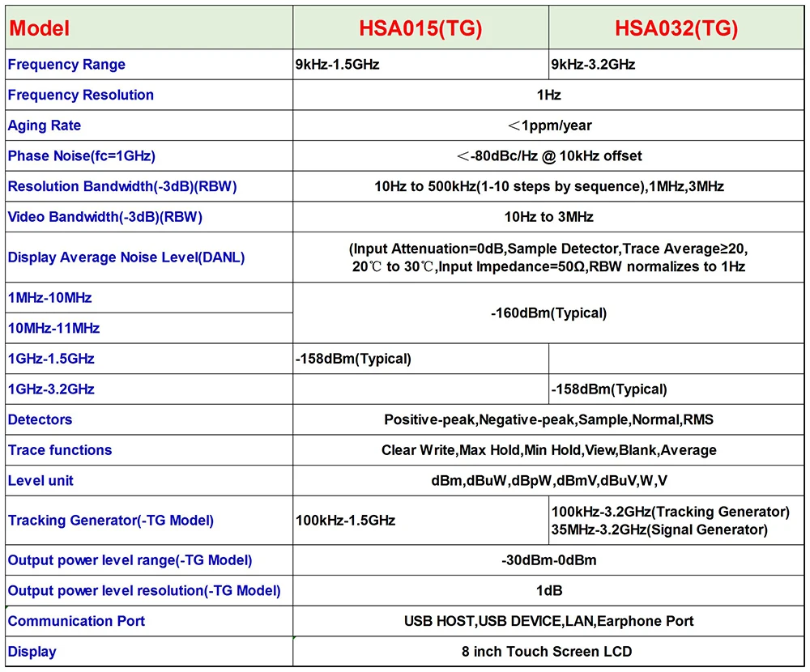Select 'USB HOST,USB DEVICE,LAN' ports value

pyautogui.click(x=548, y=621)
